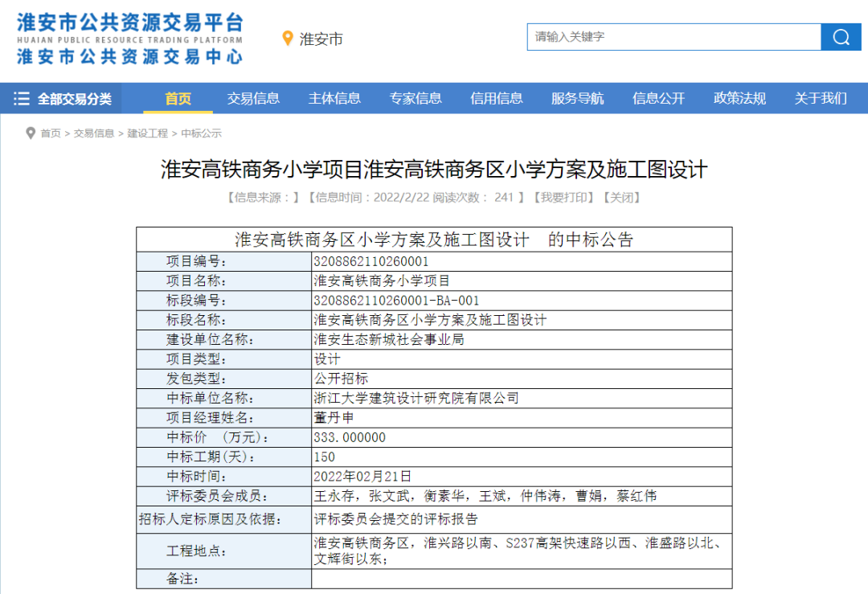Go to the 首页 tab

coord(178,99)
